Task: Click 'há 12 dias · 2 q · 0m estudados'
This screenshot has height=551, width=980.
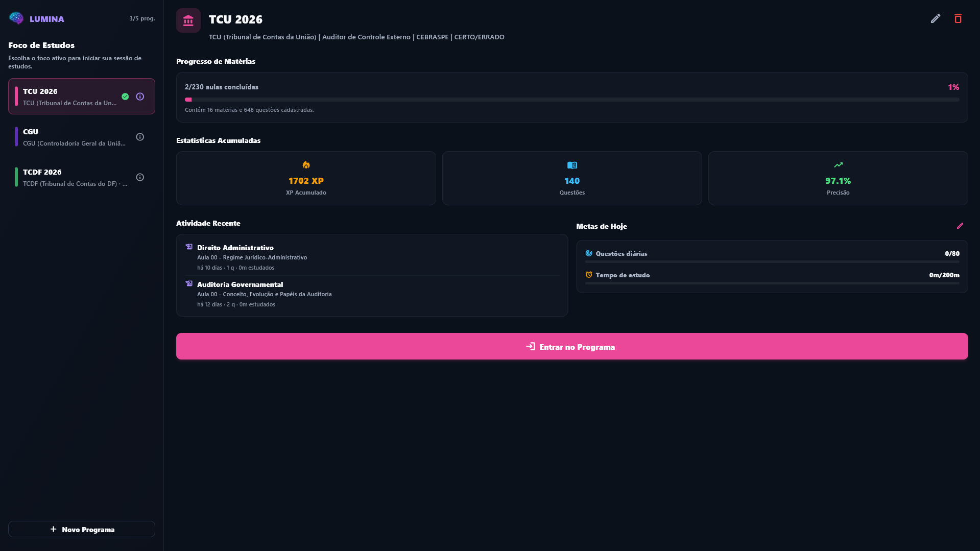Action: click(236, 304)
